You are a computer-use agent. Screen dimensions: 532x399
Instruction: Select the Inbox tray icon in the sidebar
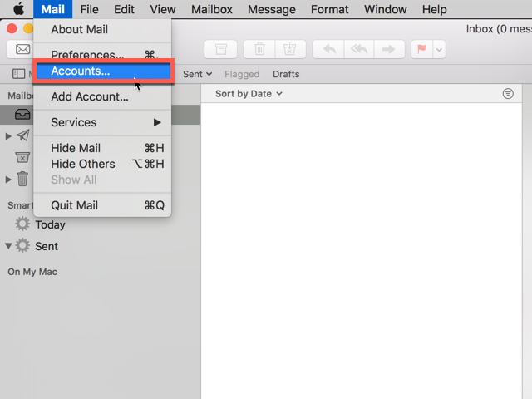[x=22, y=115]
